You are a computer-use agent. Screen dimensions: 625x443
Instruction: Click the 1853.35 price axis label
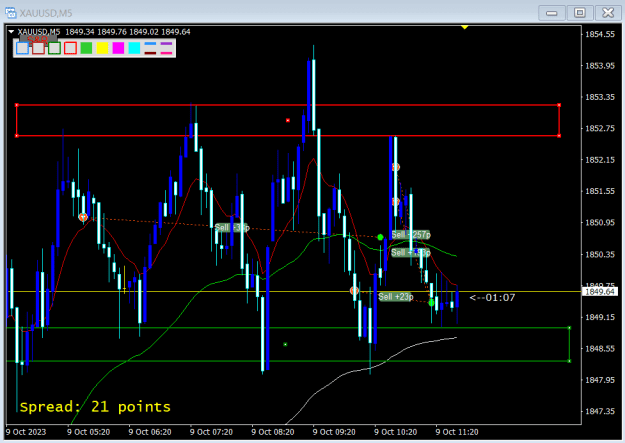point(600,97)
